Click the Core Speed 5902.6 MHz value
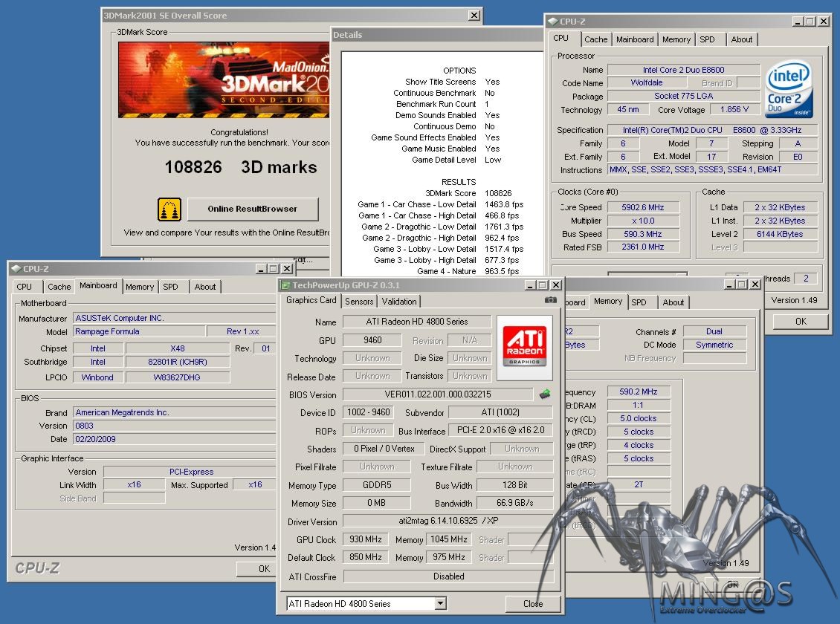The image size is (840, 624). click(x=643, y=208)
